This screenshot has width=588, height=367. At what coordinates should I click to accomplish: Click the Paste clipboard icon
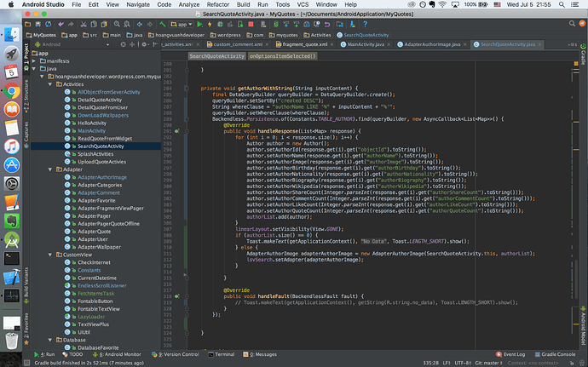(104, 24)
